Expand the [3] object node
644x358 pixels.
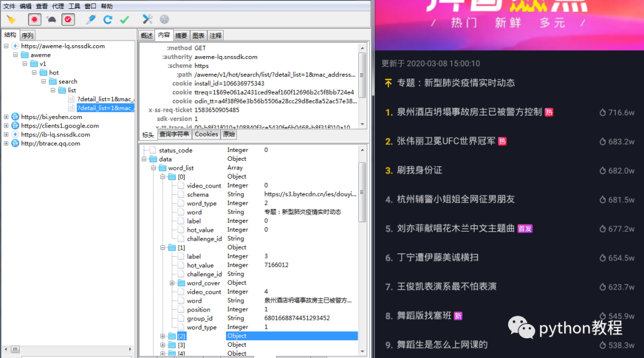pos(163,345)
